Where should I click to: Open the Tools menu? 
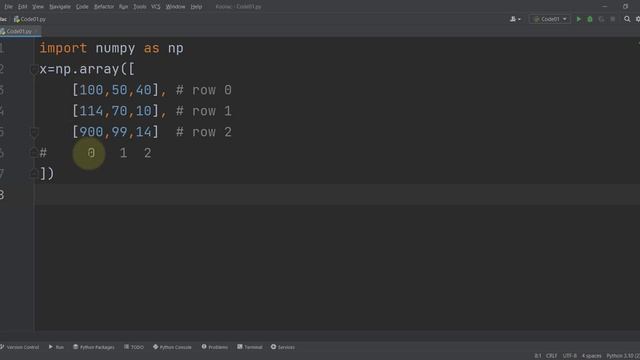point(140,7)
